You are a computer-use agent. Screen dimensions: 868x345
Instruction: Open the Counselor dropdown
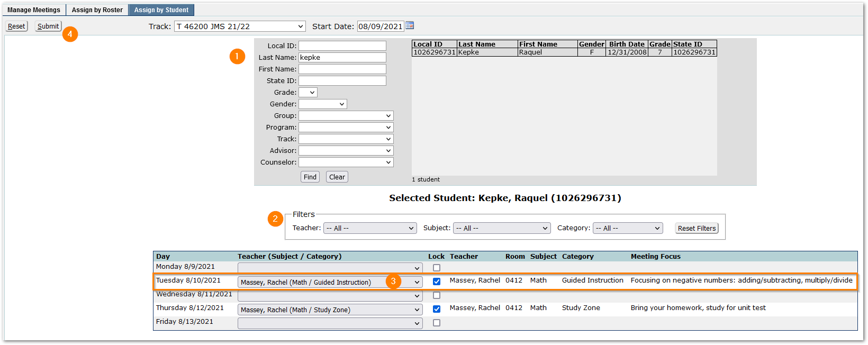(346, 162)
